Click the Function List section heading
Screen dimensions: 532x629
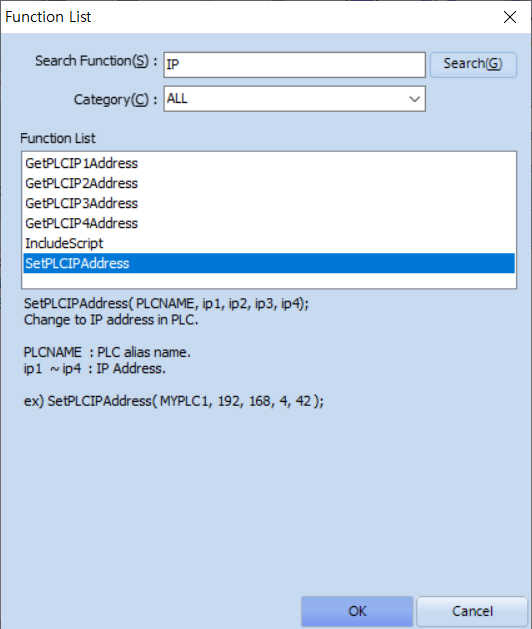(58, 138)
